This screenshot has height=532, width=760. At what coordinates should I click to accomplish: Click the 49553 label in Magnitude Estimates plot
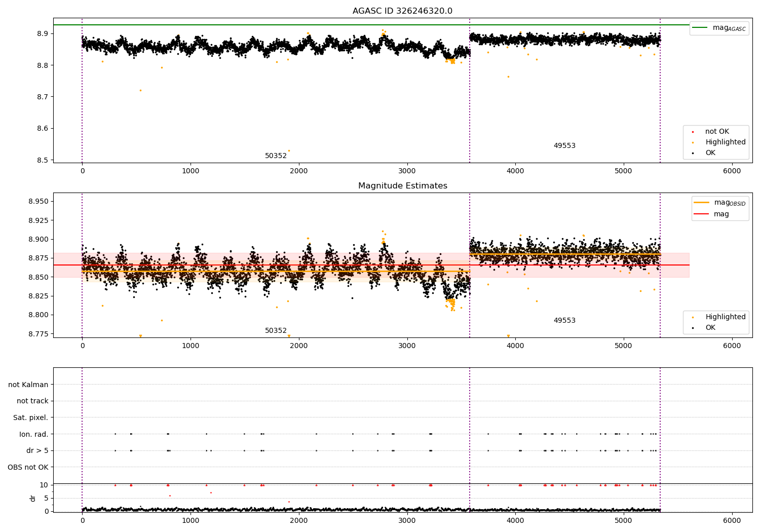click(564, 321)
